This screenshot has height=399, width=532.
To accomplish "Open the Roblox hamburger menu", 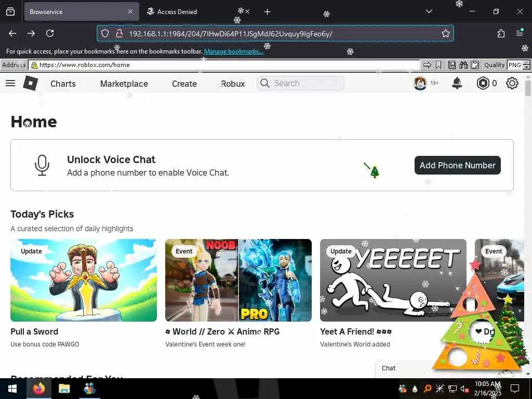I will pyautogui.click(x=10, y=83).
